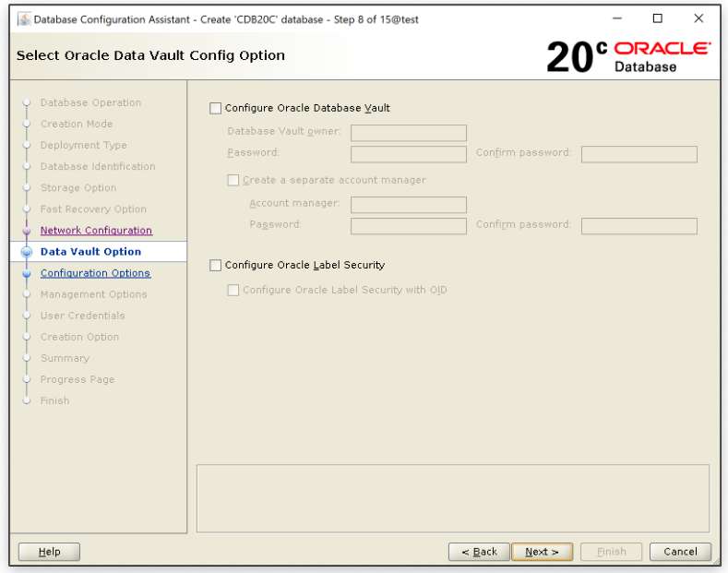
Task: Open Help for this page
Action: pos(49,552)
